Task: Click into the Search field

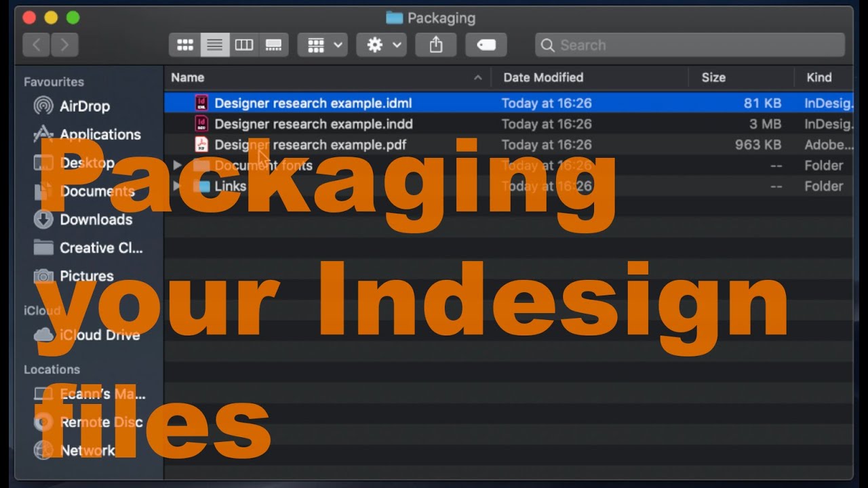Action: (x=690, y=45)
